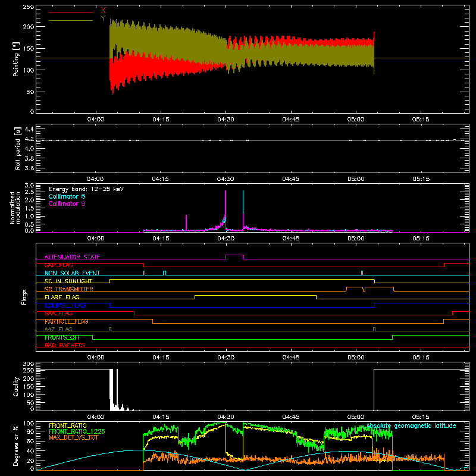476x476 pixels.
Task: Click the Pointing axis title
Action: click(16, 59)
